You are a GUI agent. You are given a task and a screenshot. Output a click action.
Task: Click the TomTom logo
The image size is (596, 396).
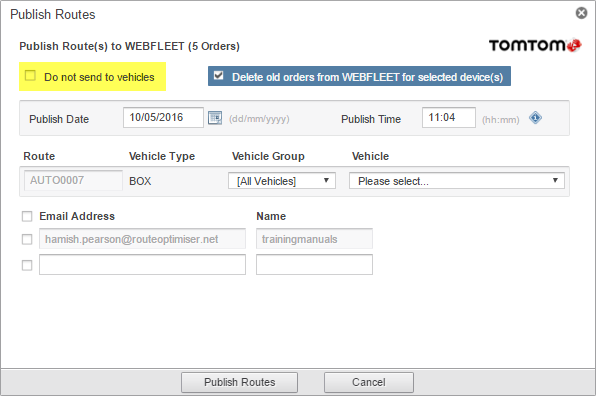535,46
